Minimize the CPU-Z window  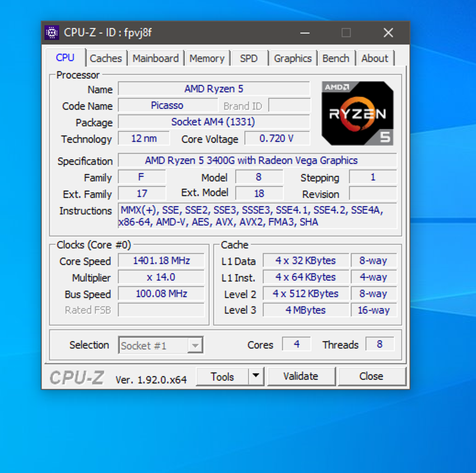click(x=305, y=32)
